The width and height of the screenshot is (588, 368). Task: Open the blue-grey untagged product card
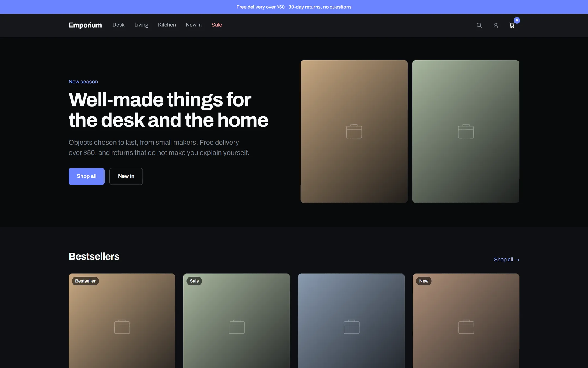(x=351, y=321)
